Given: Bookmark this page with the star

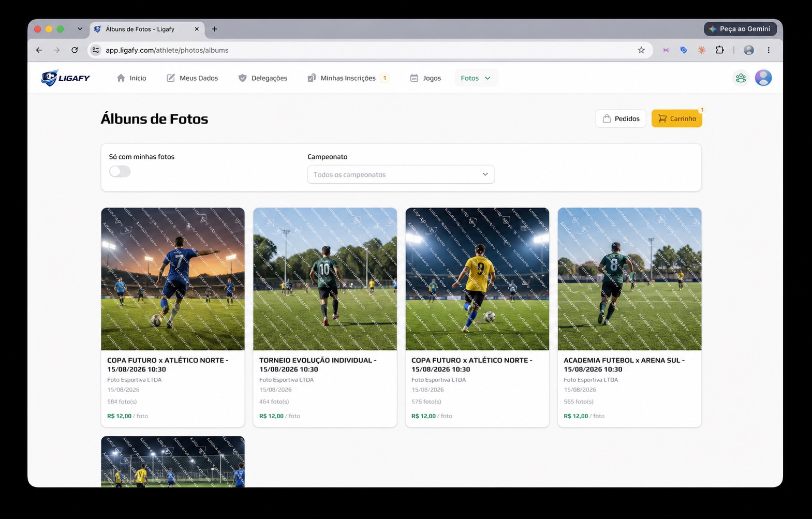Looking at the screenshot, I should pos(641,50).
